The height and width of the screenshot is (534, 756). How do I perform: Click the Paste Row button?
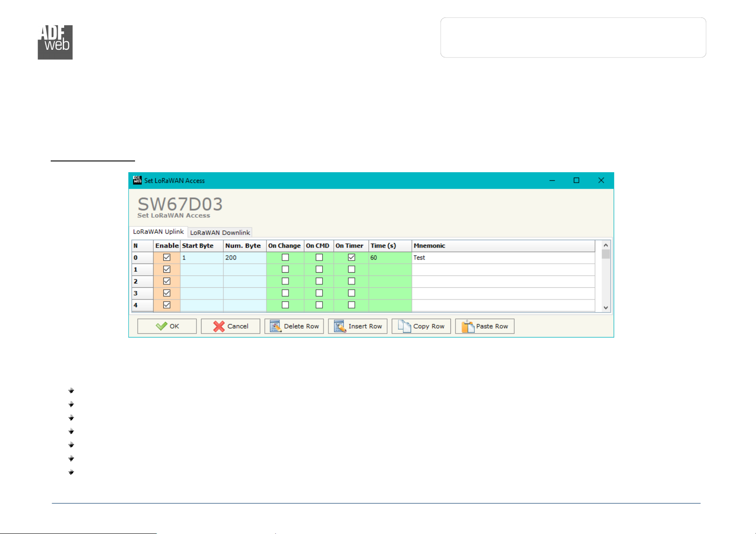point(485,326)
